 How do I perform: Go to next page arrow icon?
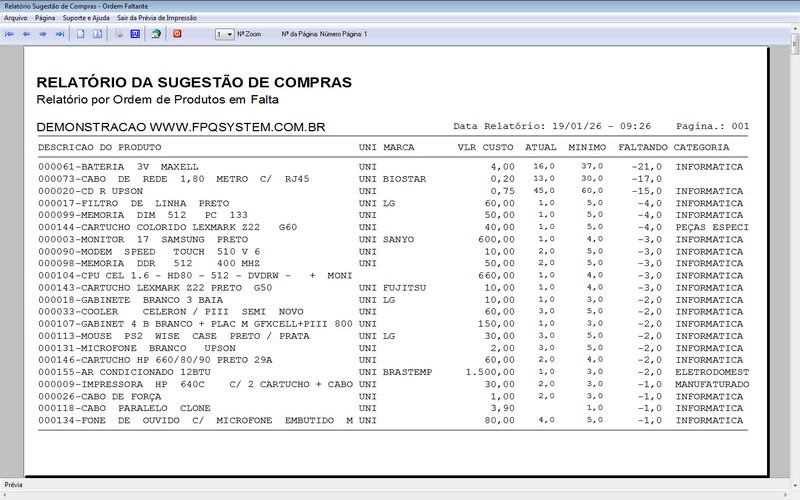[43, 34]
